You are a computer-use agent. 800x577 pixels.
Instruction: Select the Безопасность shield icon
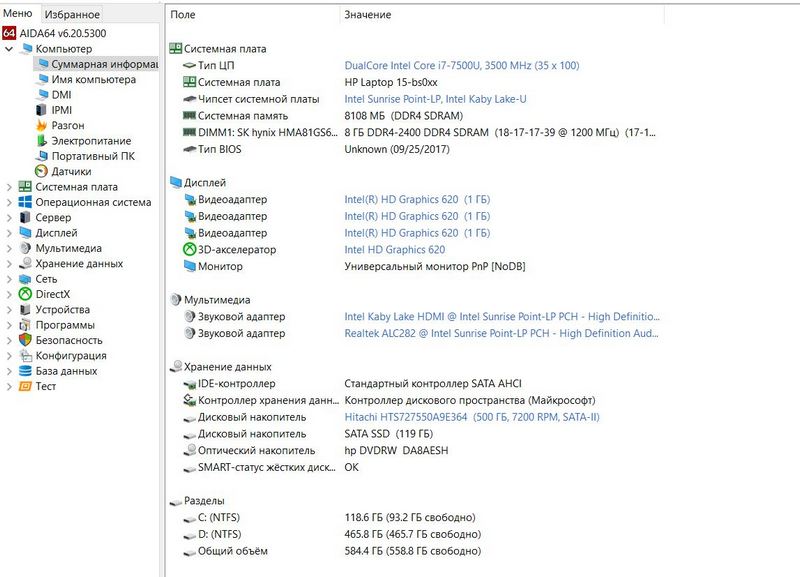(25, 340)
